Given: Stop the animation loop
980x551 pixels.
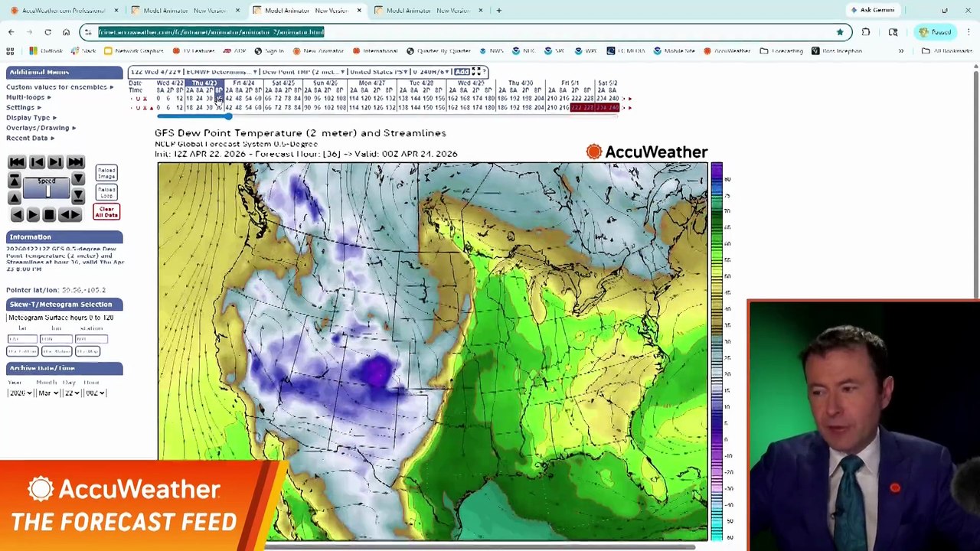Looking at the screenshot, I should point(49,215).
